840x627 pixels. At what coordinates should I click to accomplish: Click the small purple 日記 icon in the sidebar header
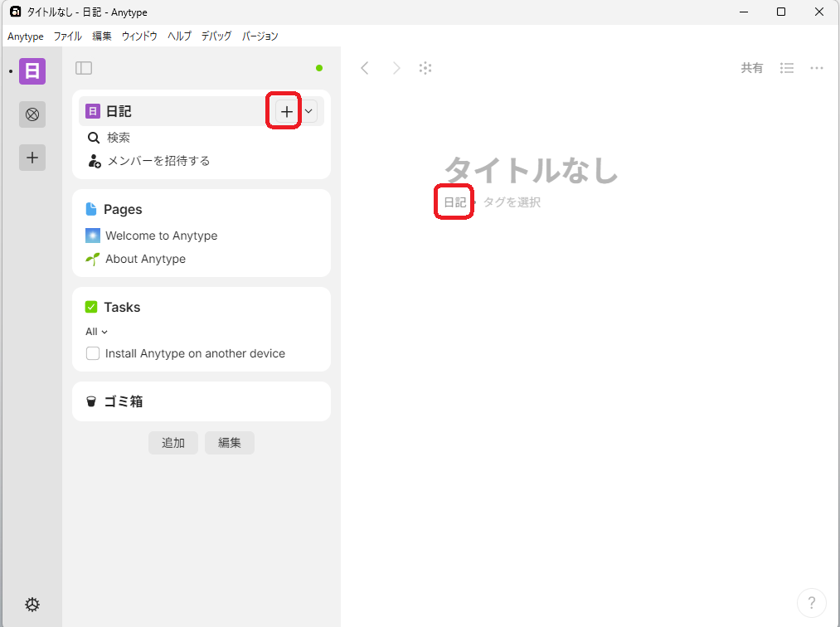93,111
